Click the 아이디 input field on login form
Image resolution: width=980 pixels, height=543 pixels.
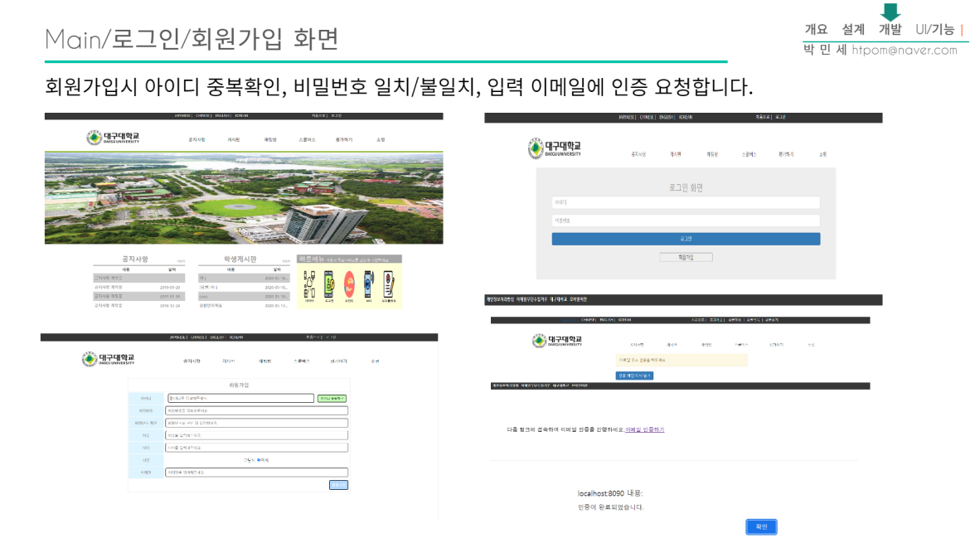click(686, 202)
